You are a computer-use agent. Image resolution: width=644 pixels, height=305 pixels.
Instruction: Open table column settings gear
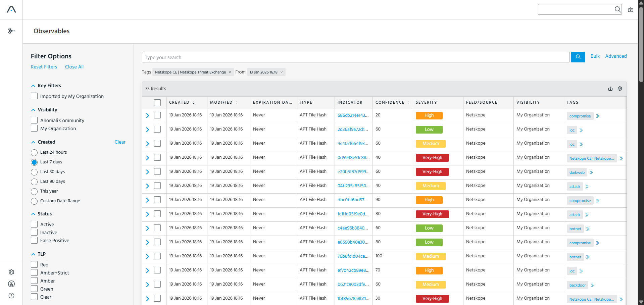click(x=620, y=89)
